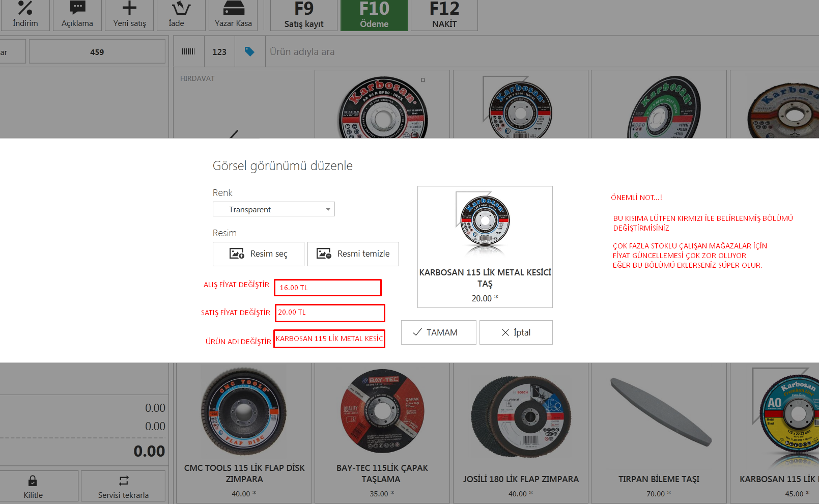Image resolution: width=819 pixels, height=504 pixels.
Task: Select the barcode search mode icon
Action: click(x=188, y=51)
